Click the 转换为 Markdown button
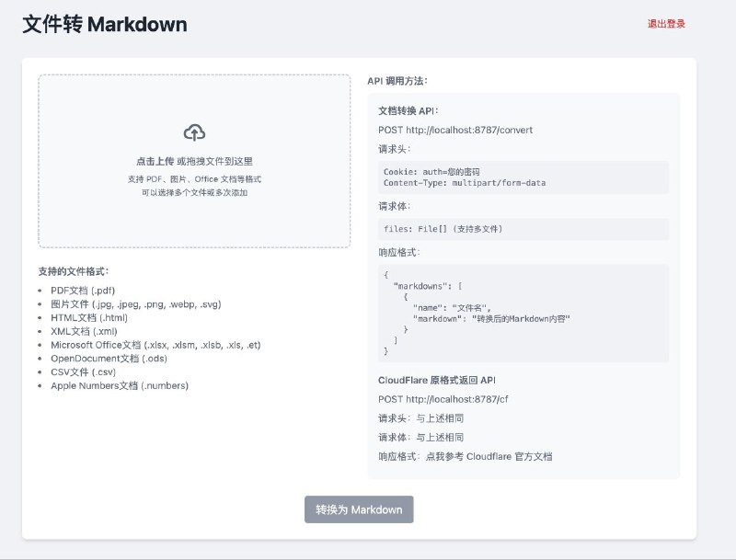 click(358, 509)
